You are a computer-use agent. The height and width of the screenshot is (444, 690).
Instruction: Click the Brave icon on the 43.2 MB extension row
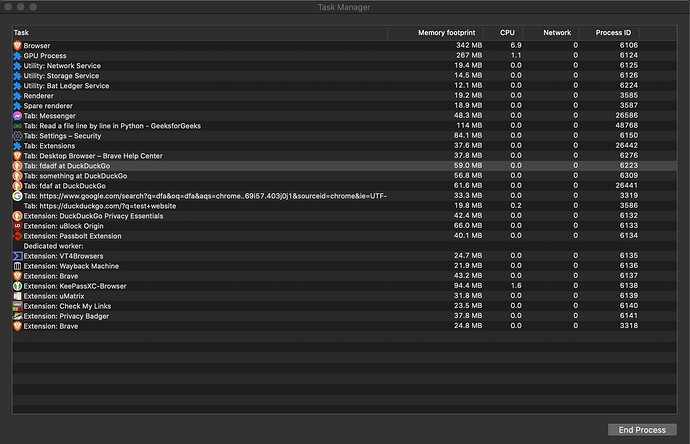[x=17, y=276]
